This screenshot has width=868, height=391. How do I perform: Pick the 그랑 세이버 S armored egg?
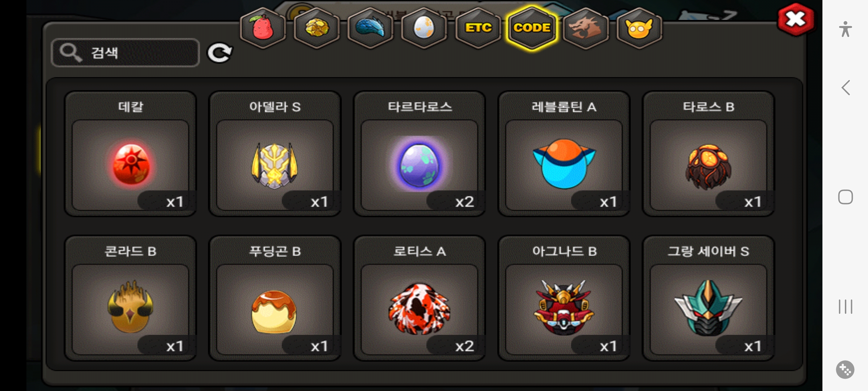tap(708, 298)
